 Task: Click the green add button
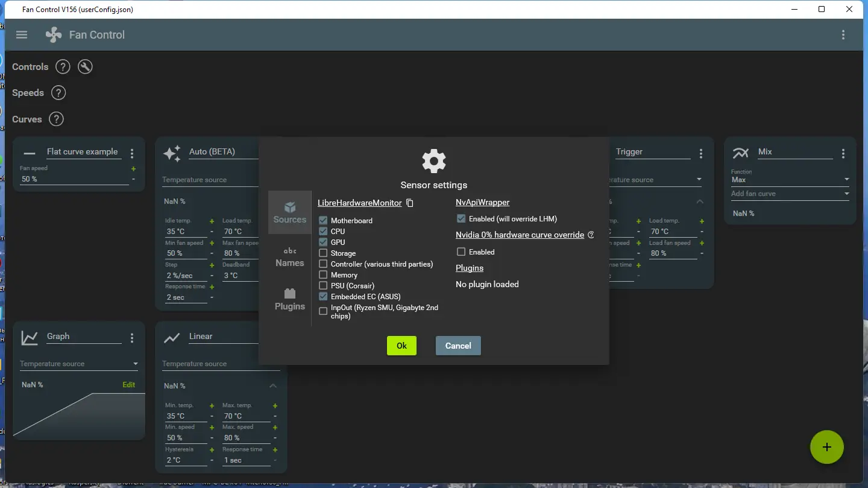tap(827, 447)
